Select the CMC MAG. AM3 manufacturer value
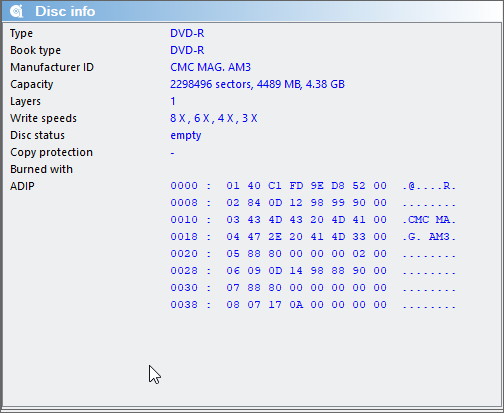504x413 pixels. [210, 67]
